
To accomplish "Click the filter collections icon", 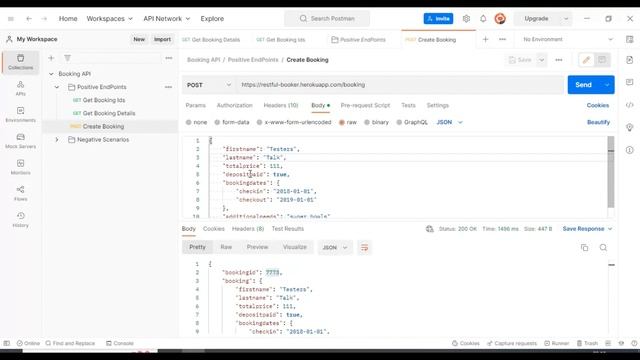I will (x=67, y=58).
